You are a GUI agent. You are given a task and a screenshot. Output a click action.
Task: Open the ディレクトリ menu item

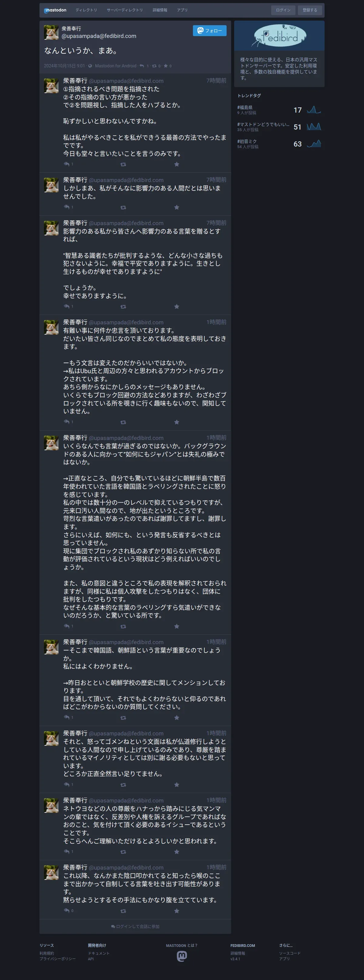pos(86,10)
